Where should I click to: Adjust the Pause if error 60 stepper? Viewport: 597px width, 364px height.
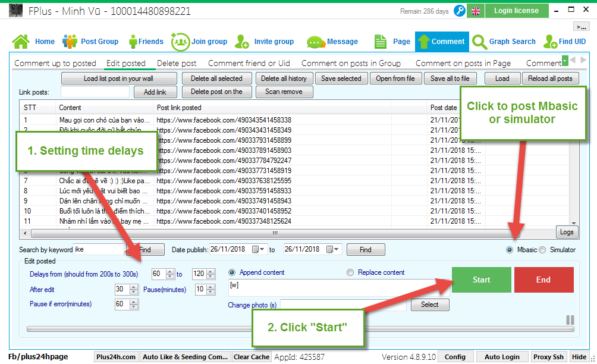click(133, 304)
